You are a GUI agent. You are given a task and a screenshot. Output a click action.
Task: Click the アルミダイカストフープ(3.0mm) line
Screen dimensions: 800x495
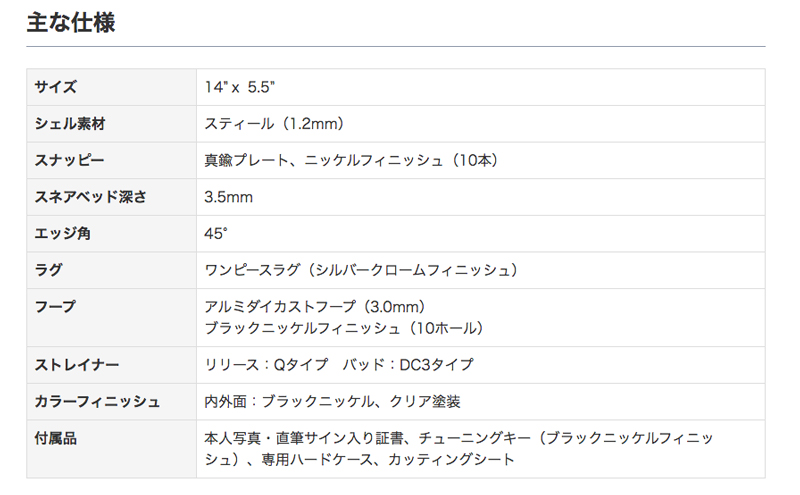point(315,307)
